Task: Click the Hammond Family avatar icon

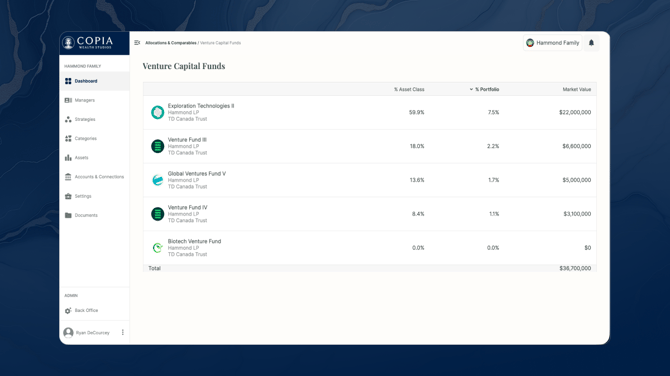Action: tap(530, 43)
